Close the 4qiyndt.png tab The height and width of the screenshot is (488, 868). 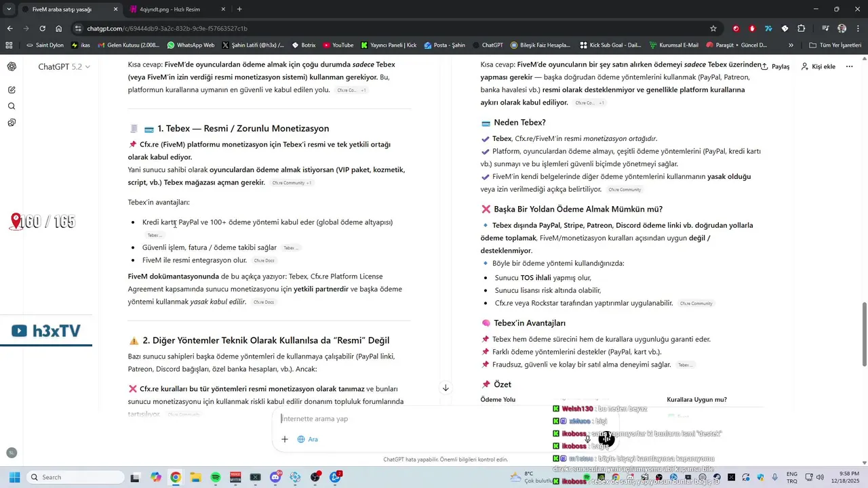223,9
